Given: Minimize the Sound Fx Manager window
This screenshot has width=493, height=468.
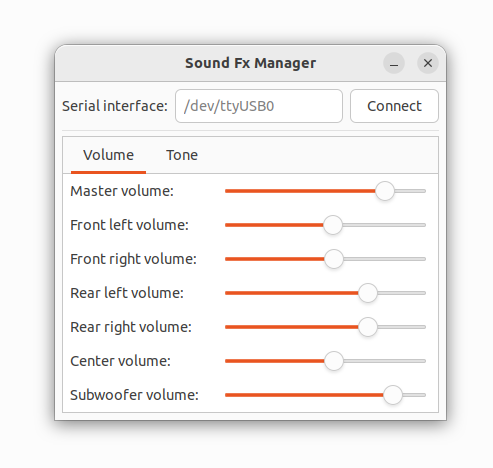Looking at the screenshot, I should 394,63.
